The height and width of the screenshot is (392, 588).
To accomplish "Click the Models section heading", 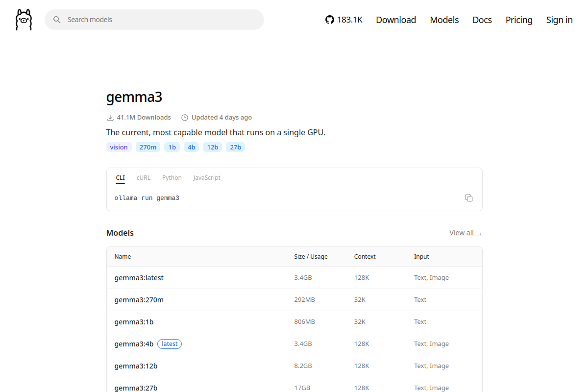I will coord(120,233).
